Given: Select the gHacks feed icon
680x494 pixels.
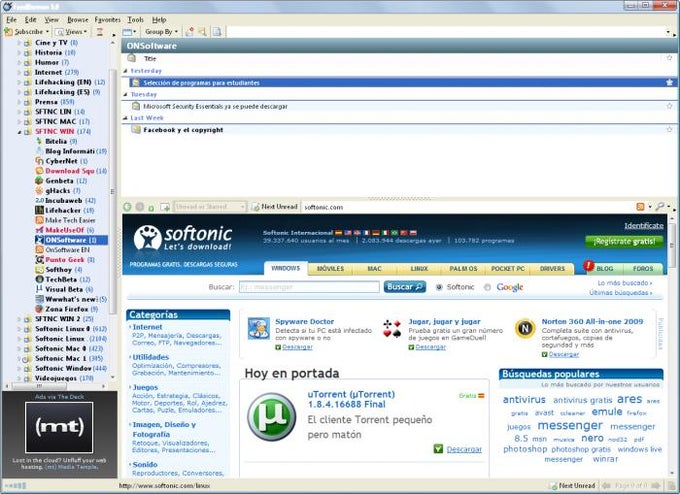Looking at the screenshot, I should [39, 190].
